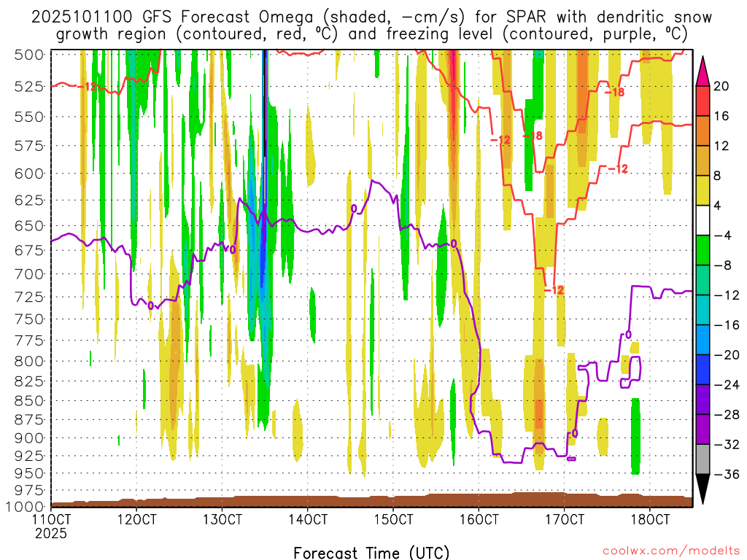Click the 110CT time axis label
Screen dimensions: 747x560
click(51, 519)
